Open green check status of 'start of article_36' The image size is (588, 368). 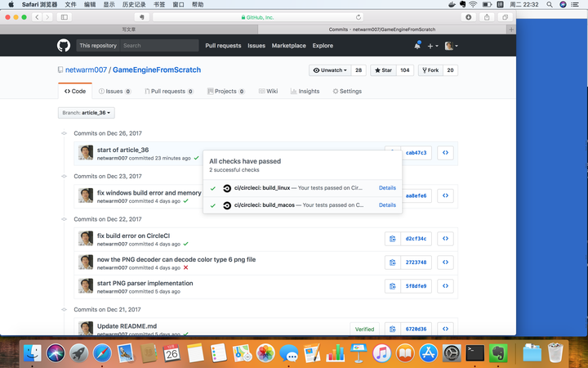pyautogui.click(x=196, y=158)
